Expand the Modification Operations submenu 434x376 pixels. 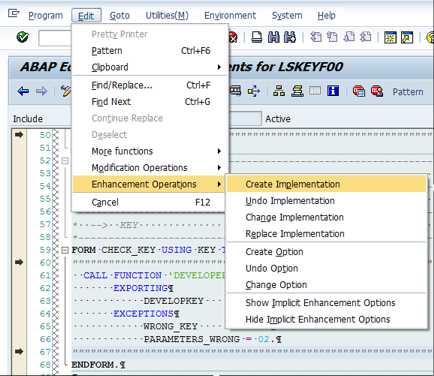150,168
